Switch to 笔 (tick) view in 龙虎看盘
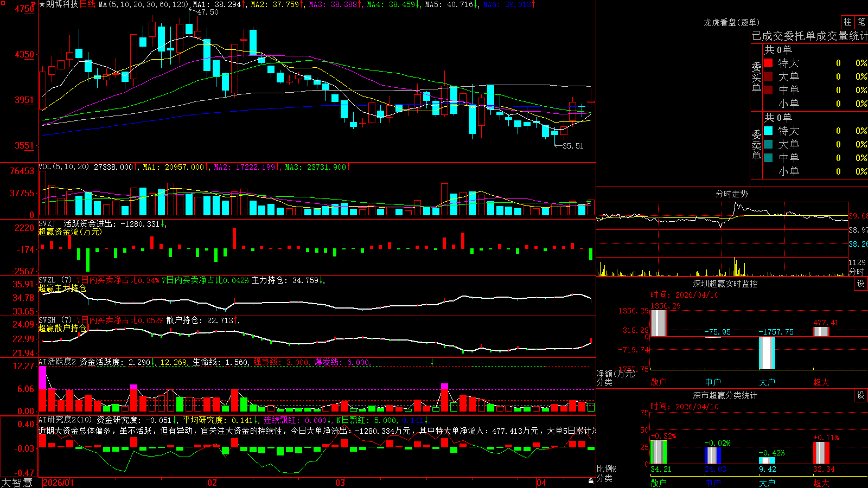 pyautogui.click(x=861, y=22)
